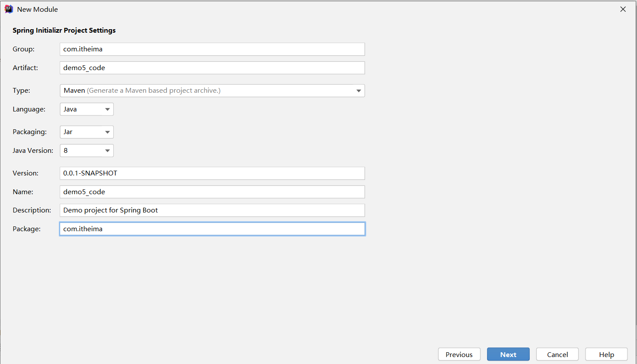Click the Type dropdown arrow
Screen dimensions: 637x364
point(358,91)
